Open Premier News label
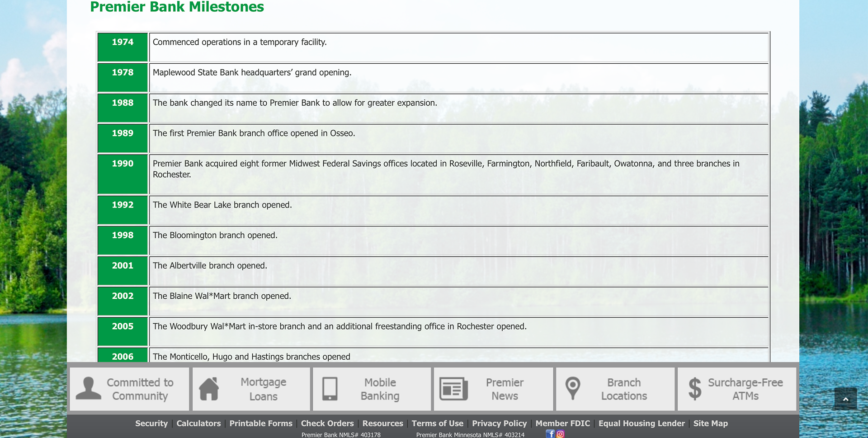868x438 pixels. (x=505, y=389)
